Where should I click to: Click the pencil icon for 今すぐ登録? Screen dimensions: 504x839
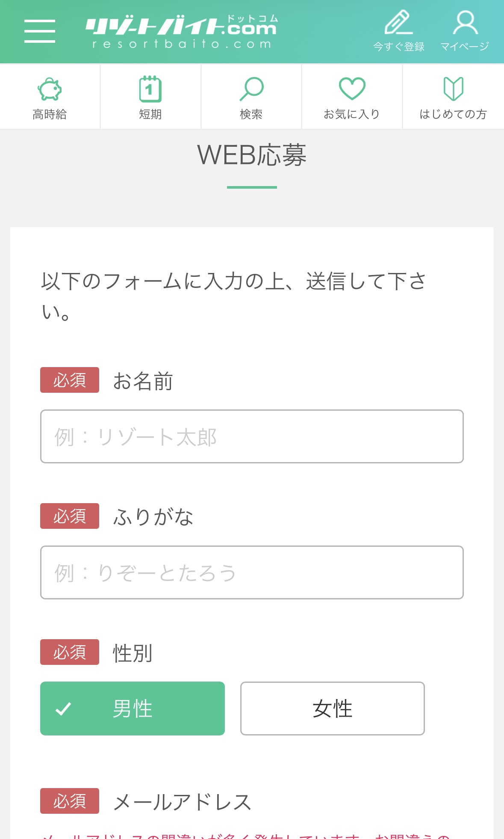(398, 23)
